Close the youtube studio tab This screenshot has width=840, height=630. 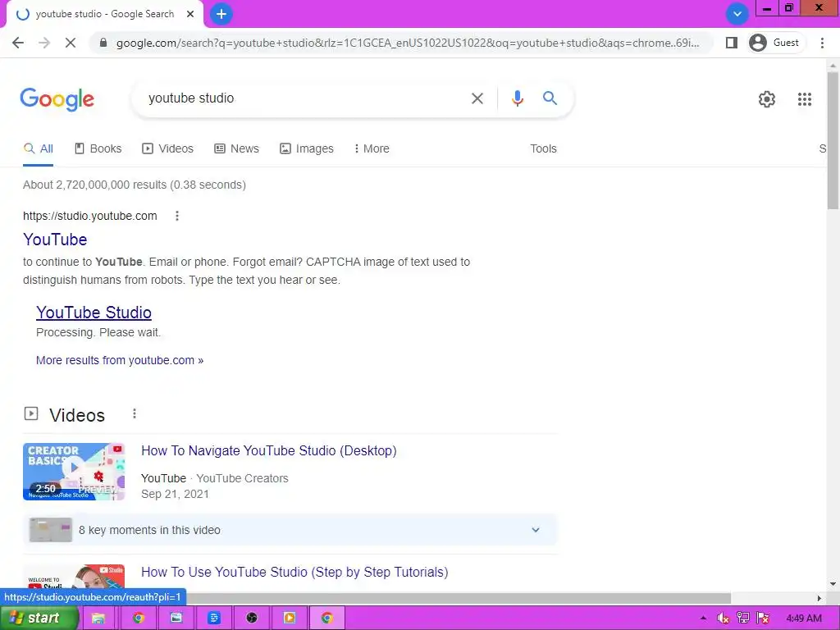190,14
